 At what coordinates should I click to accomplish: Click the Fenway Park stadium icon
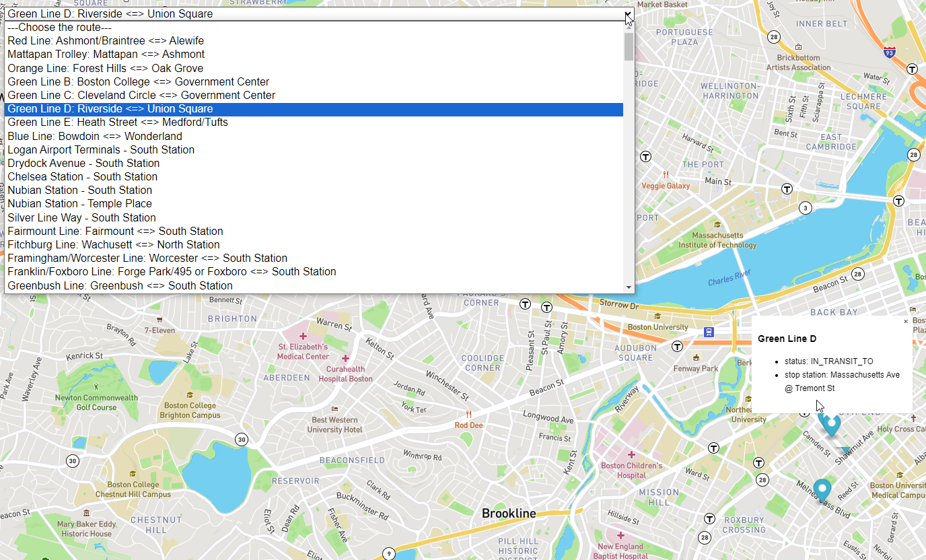point(696,357)
